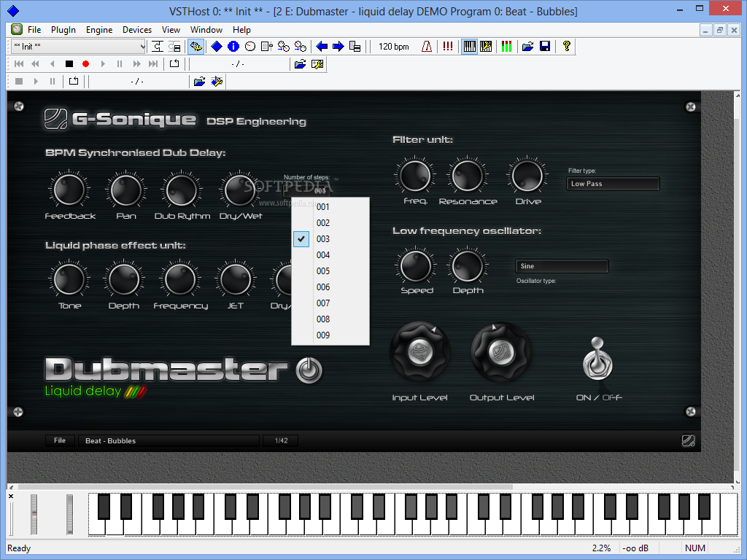Click the pitch wheel left of piano keyboard

[x=34, y=514]
